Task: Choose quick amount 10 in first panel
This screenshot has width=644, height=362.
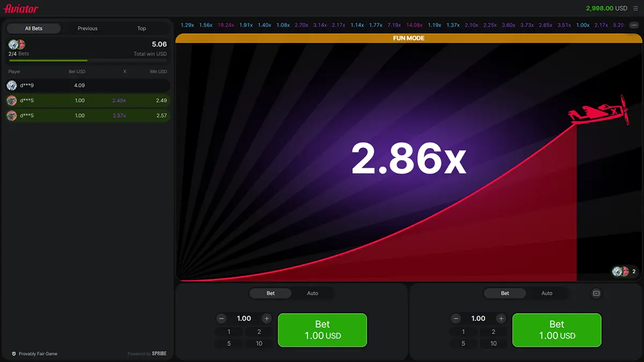Action: (x=259, y=343)
